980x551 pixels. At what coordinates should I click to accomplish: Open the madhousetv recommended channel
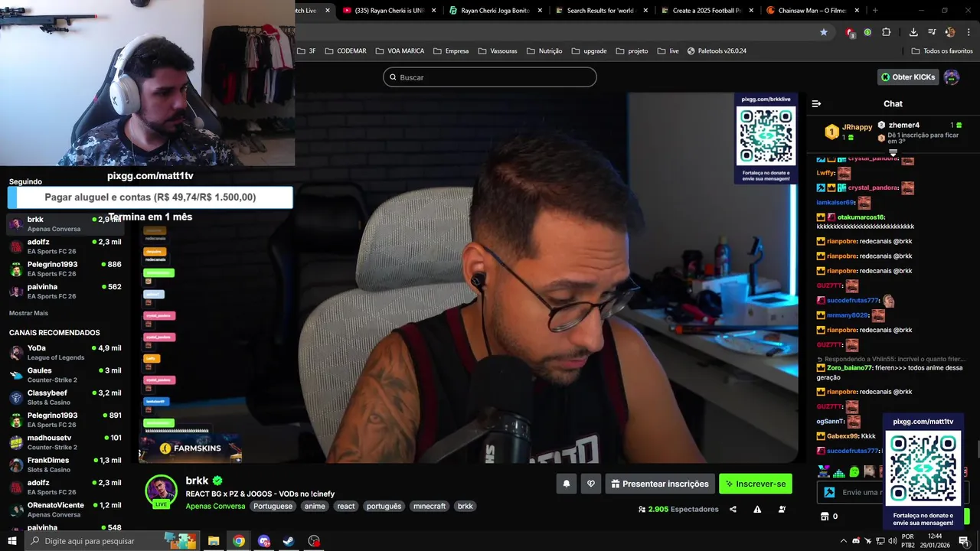[66, 442]
